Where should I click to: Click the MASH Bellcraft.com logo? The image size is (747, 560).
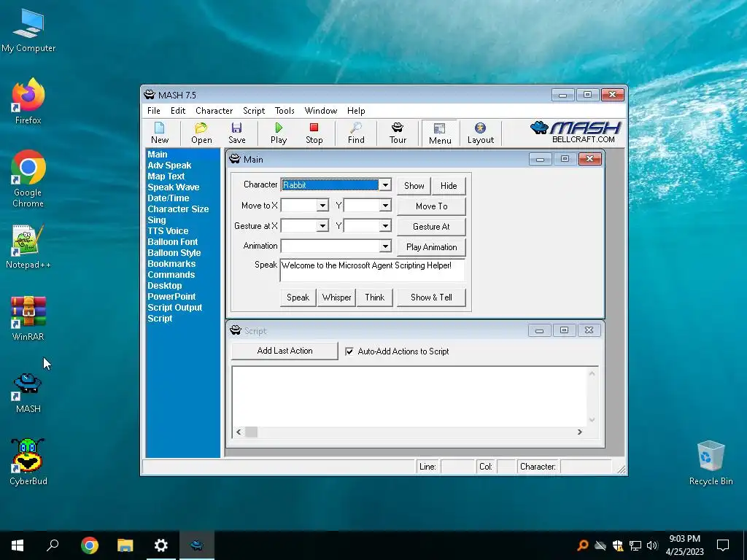pyautogui.click(x=576, y=132)
